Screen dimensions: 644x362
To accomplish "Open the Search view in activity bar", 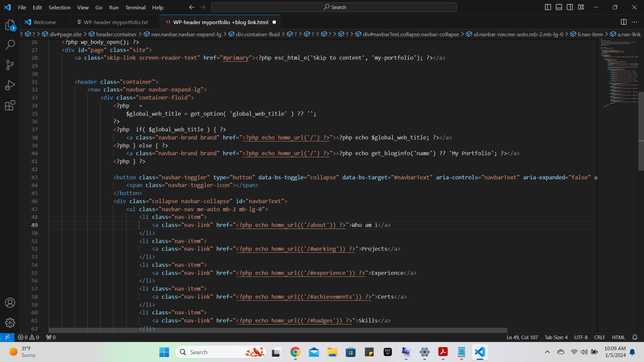I will pos(10,45).
